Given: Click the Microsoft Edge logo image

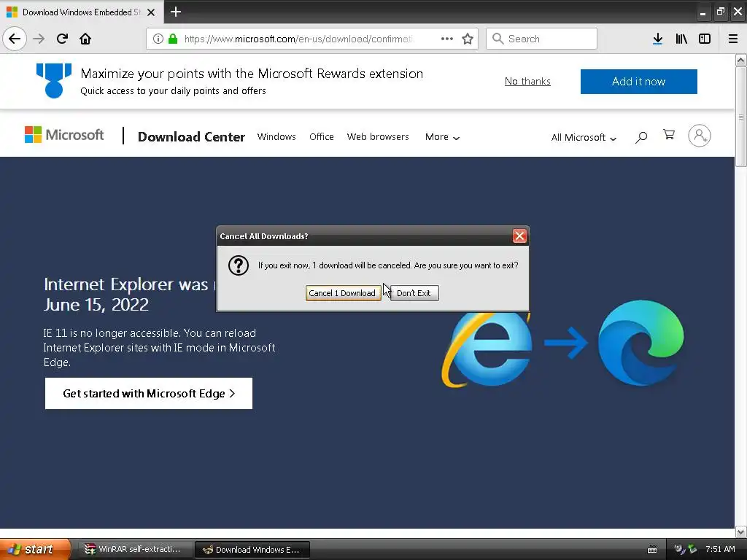Looking at the screenshot, I should pyautogui.click(x=641, y=343).
